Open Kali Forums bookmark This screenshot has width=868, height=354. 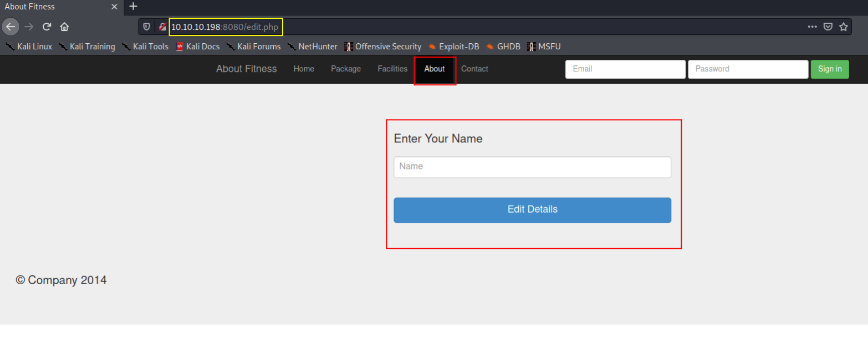click(x=253, y=47)
